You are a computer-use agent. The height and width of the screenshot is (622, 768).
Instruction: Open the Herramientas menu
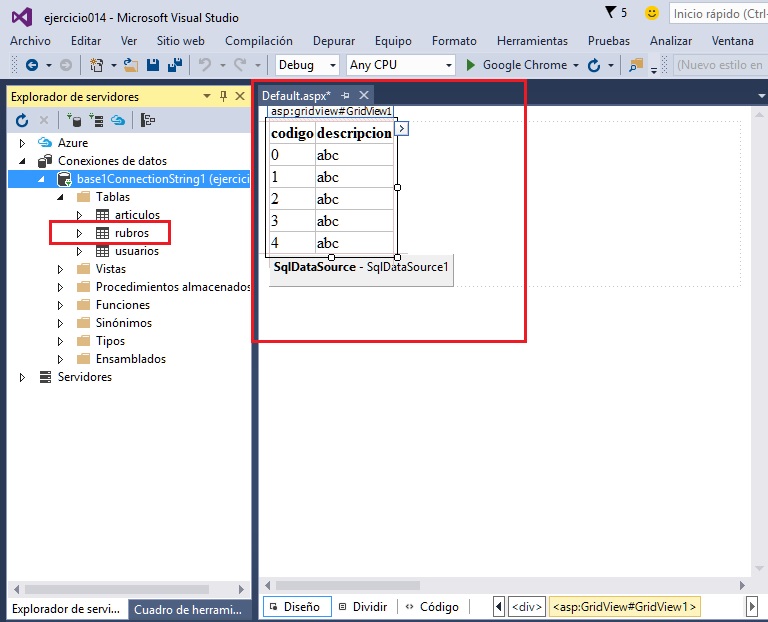(532, 41)
